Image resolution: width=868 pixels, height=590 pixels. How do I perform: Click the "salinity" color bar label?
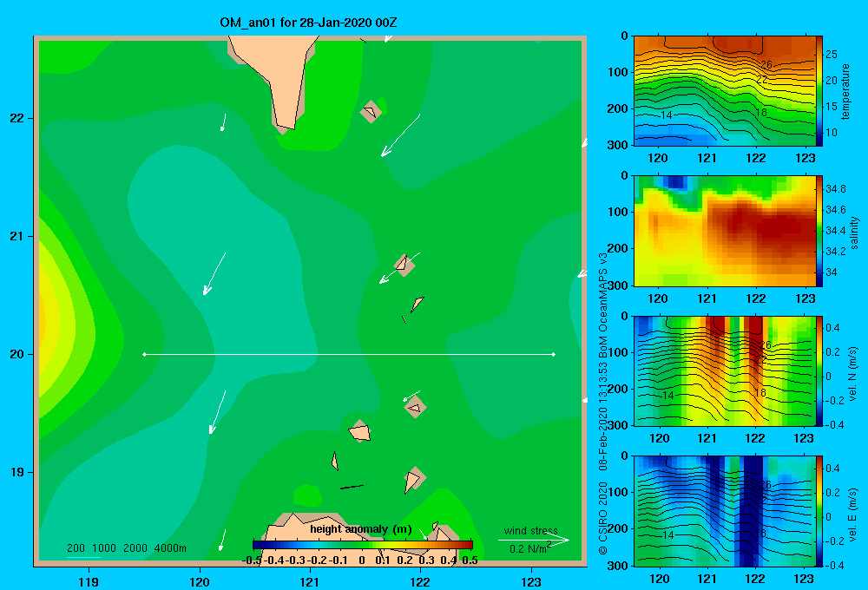point(855,233)
